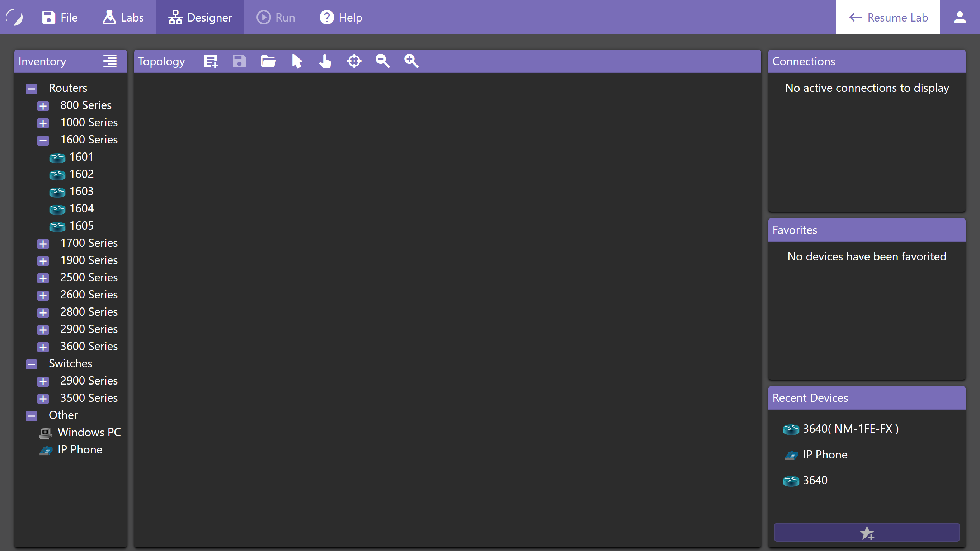Expand the 2600 Series routers node

tap(43, 295)
